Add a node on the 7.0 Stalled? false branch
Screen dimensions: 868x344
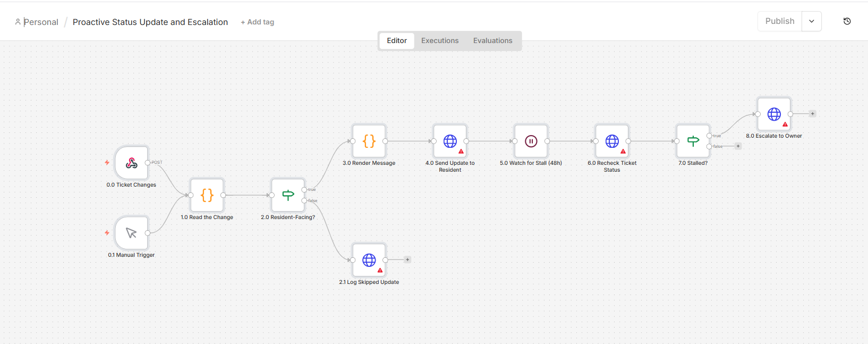coord(738,146)
